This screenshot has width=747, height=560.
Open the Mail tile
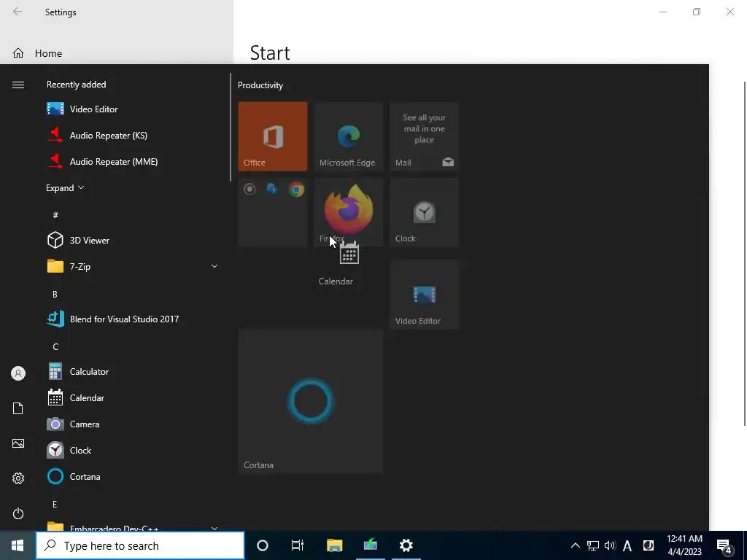tap(424, 136)
